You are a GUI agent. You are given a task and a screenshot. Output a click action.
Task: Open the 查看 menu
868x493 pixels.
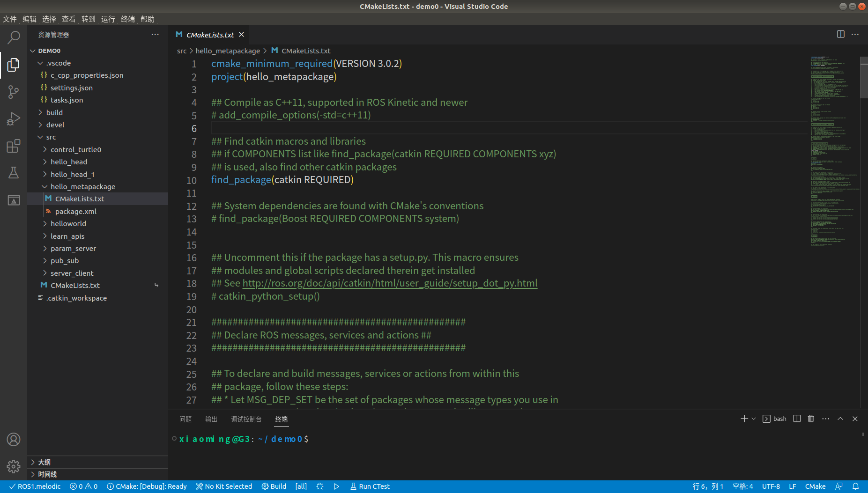pos(69,19)
